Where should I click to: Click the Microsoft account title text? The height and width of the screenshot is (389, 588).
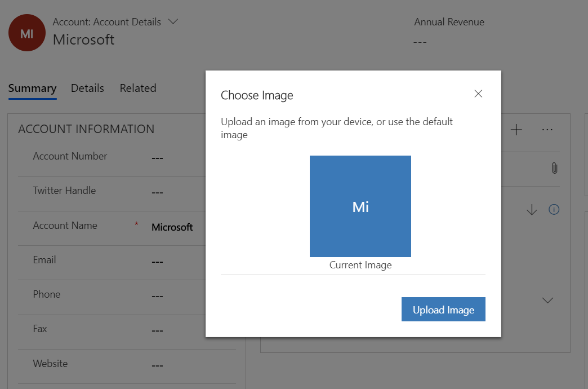pos(83,39)
